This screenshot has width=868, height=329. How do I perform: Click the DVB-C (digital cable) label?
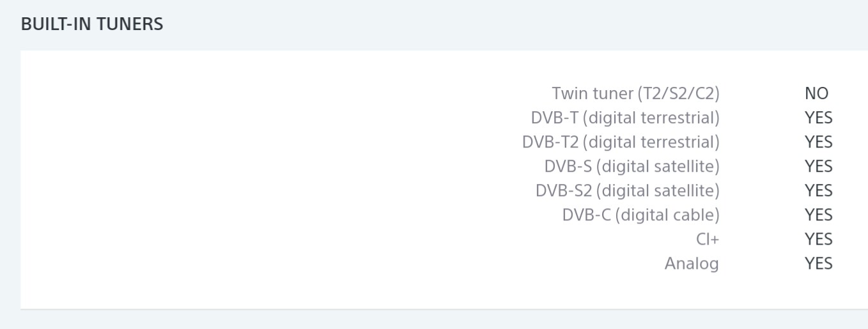pyautogui.click(x=640, y=215)
